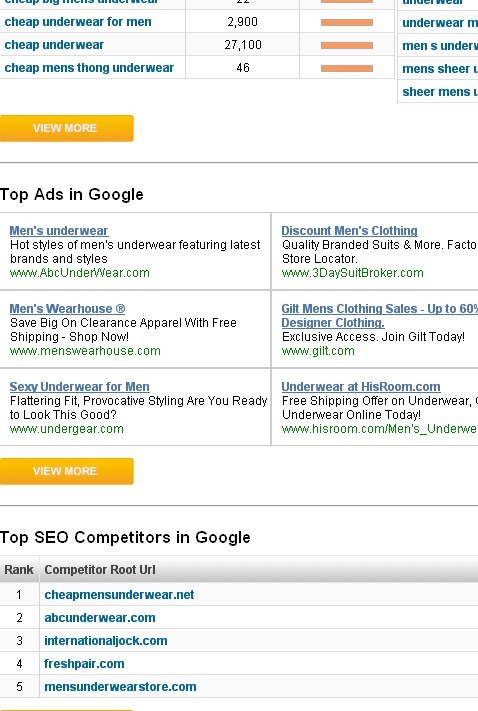Click the first VIEW MORE button below keywords

tap(67, 128)
